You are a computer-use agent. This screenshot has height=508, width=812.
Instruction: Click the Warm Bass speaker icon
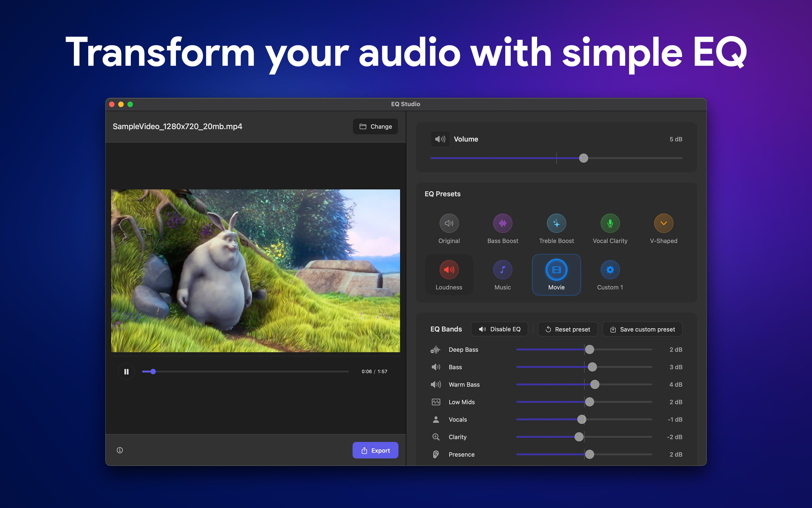coord(436,384)
